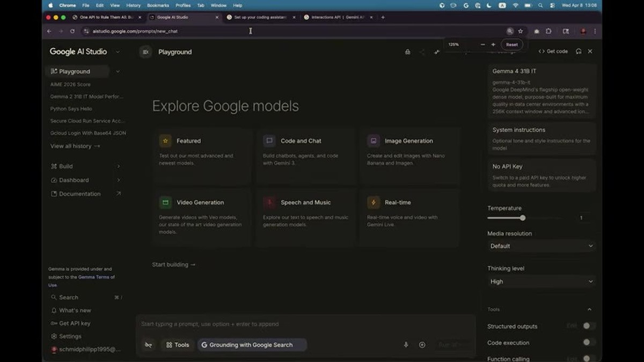Screen dimensions: 644x362
Task: Open the System instructions card
Action: (542, 138)
